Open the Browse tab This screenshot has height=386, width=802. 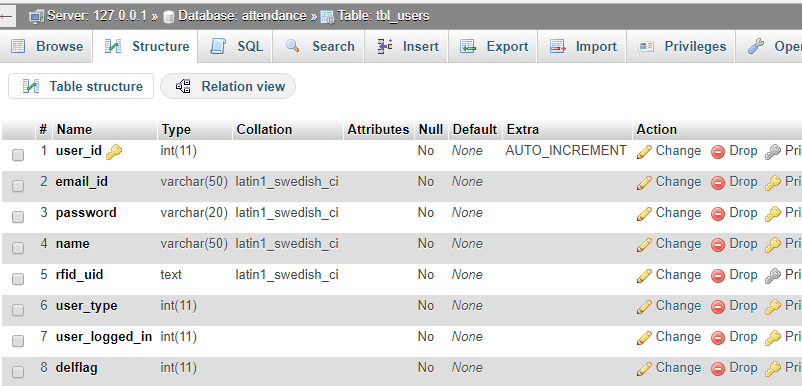[x=47, y=47]
